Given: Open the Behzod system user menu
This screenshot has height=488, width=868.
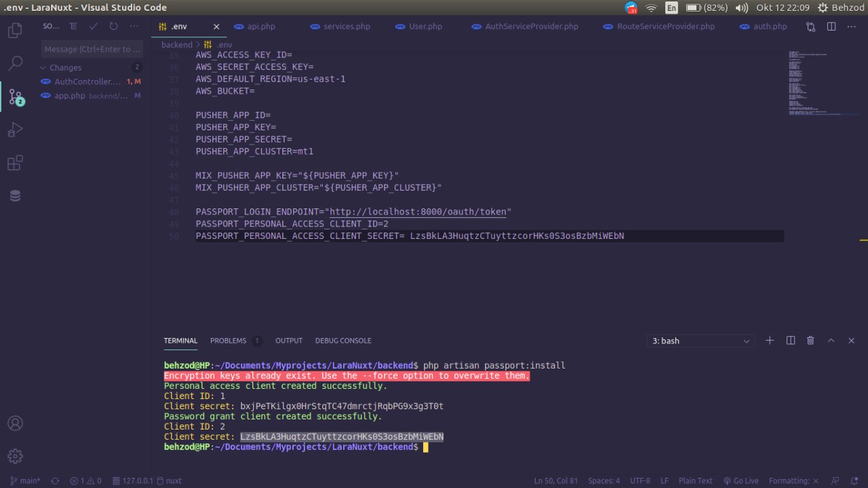Looking at the screenshot, I should 840,8.
